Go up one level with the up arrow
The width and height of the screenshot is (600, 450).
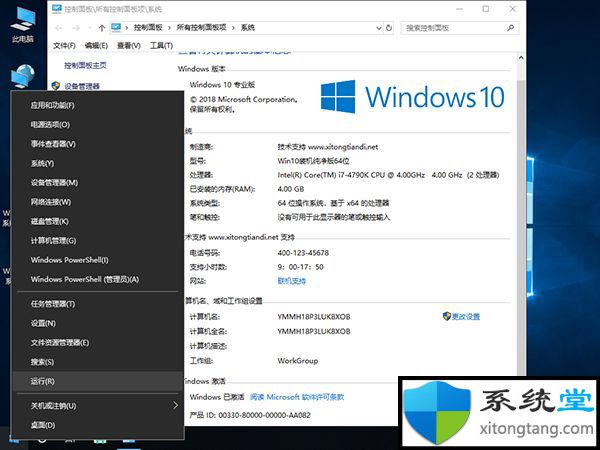click(x=101, y=28)
